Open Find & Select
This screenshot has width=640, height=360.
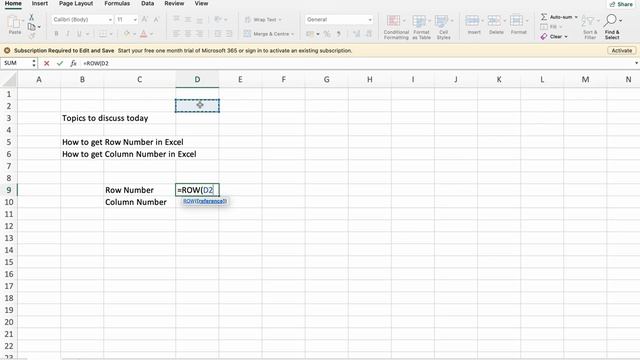pyautogui.click(x=612, y=27)
